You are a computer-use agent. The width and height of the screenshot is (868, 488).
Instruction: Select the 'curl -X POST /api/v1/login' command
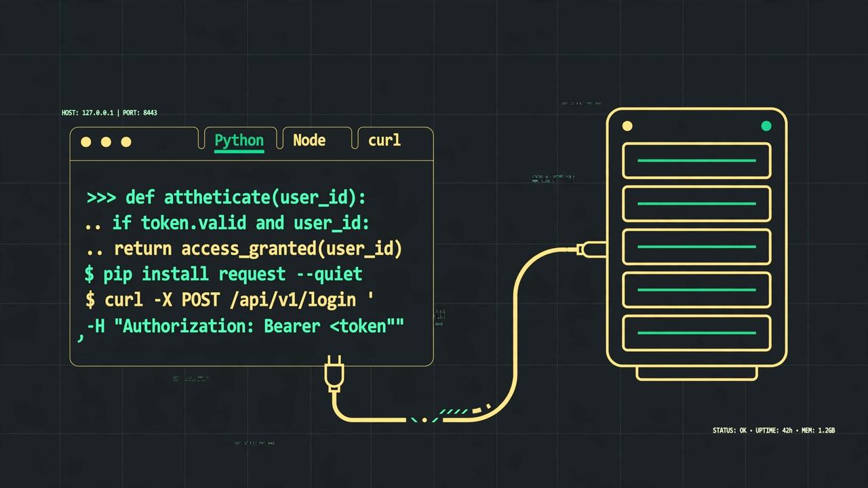(230, 300)
